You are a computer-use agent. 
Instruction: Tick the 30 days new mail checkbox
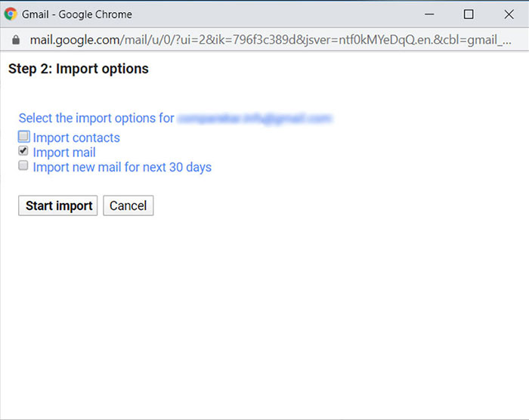(24, 165)
